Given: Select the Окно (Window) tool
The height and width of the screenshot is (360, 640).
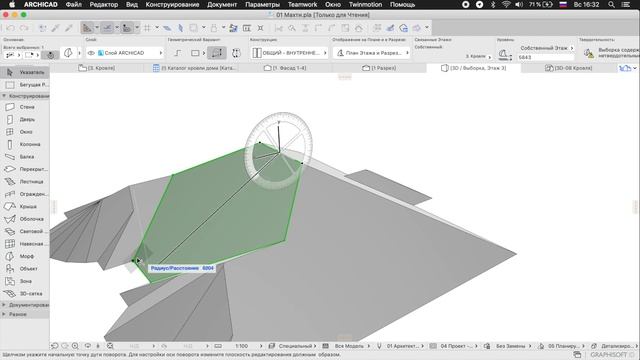Looking at the screenshot, I should [25, 132].
